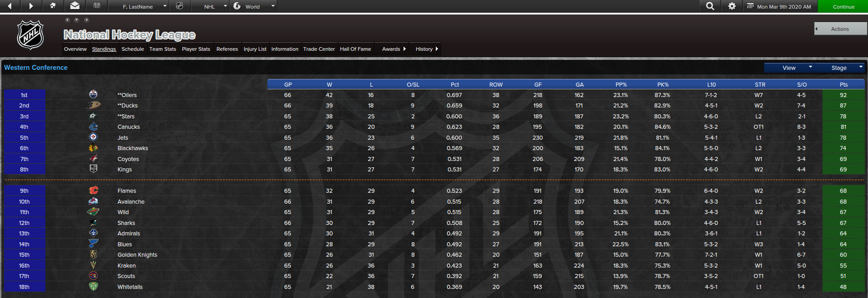The width and height of the screenshot is (868, 298).
Task: Click the date Mon Mar 9th 2020 AM
Action: pos(784,7)
